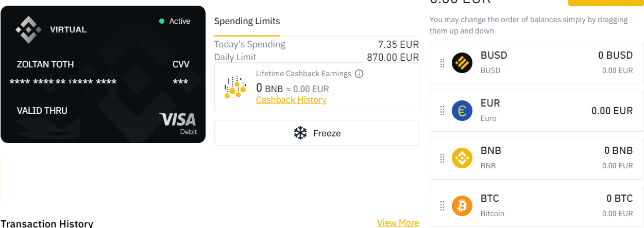
Task: Click the cashback info icon
Action: tap(360, 74)
